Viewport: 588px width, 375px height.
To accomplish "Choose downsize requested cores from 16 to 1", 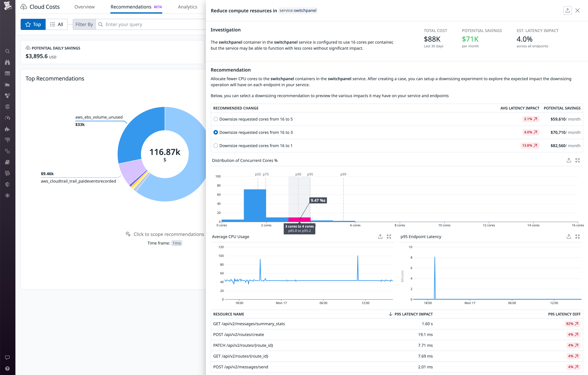I will pyautogui.click(x=216, y=145).
